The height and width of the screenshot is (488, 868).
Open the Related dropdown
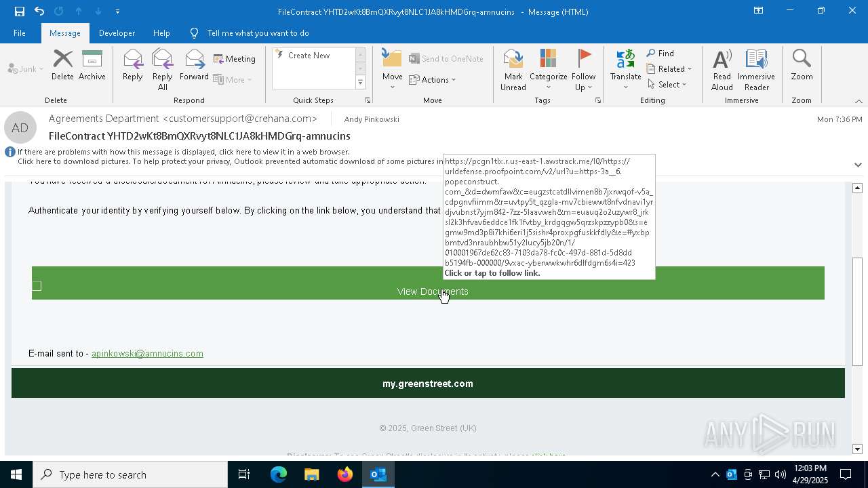click(x=669, y=68)
